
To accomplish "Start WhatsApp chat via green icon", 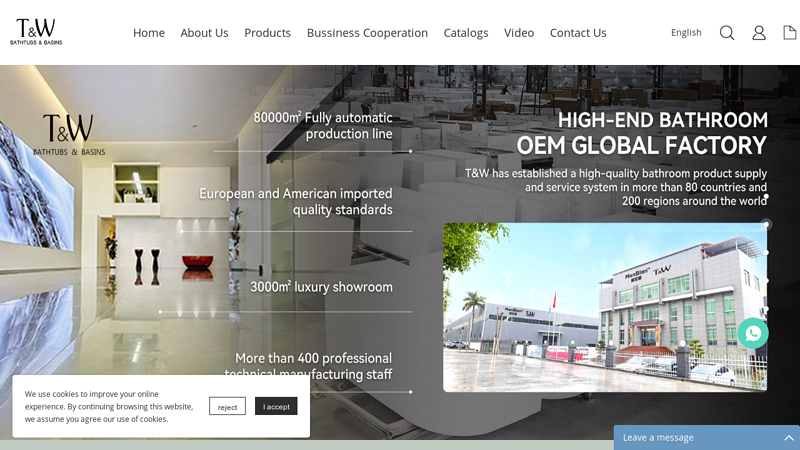I will click(x=753, y=333).
